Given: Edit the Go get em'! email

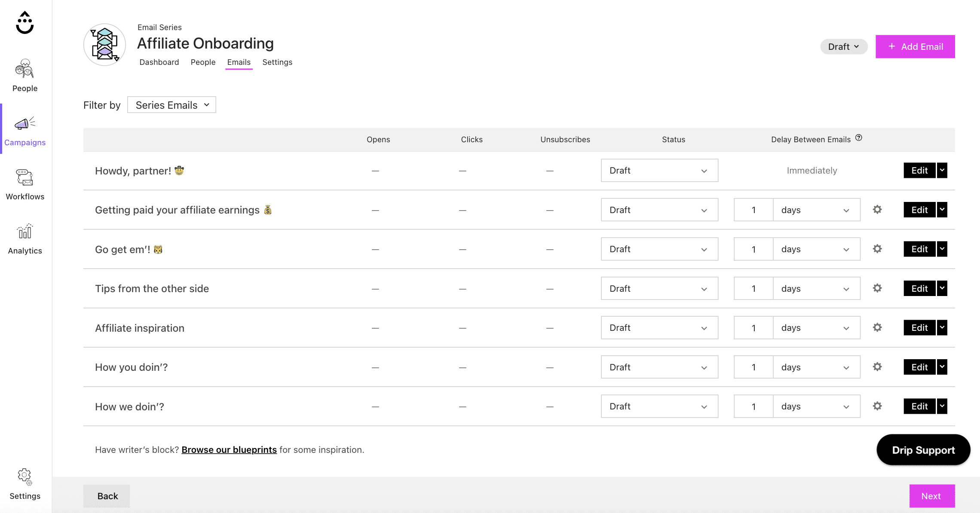Looking at the screenshot, I should click(x=919, y=249).
